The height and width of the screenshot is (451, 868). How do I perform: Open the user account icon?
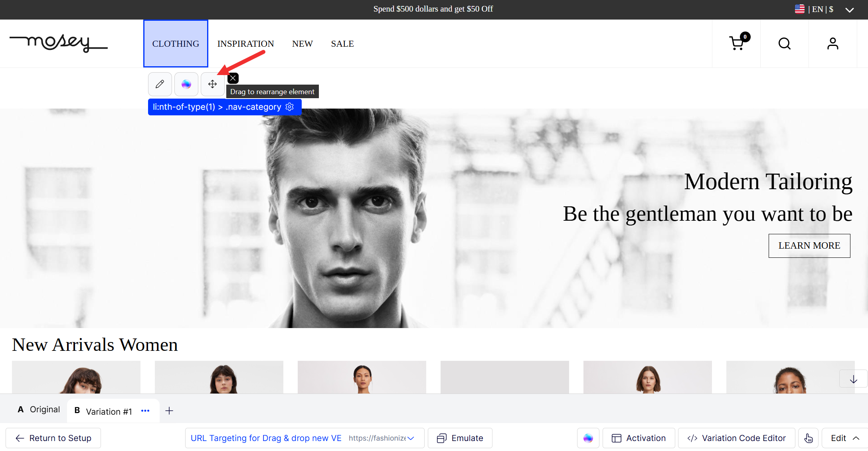tap(832, 44)
